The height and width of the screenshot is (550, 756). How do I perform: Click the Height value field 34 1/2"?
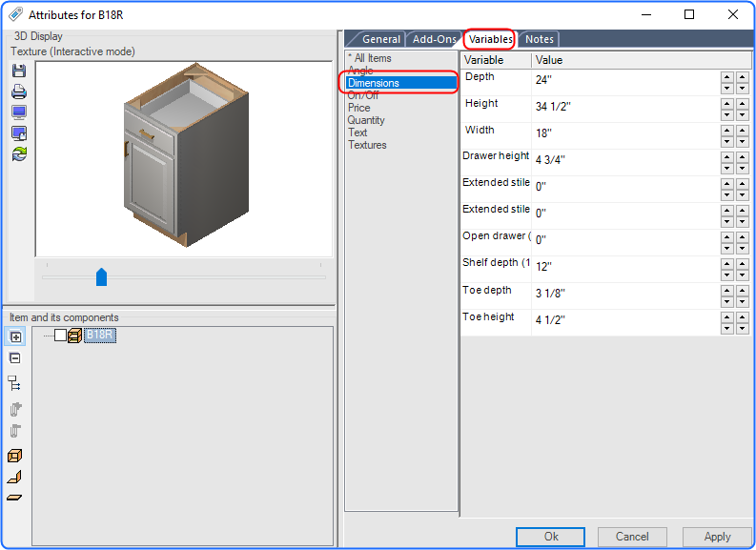626,107
